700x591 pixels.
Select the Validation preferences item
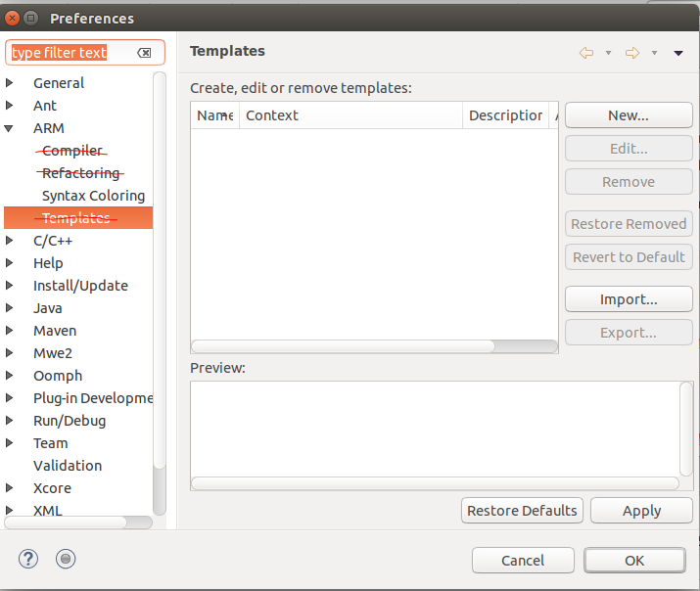pyautogui.click(x=68, y=466)
